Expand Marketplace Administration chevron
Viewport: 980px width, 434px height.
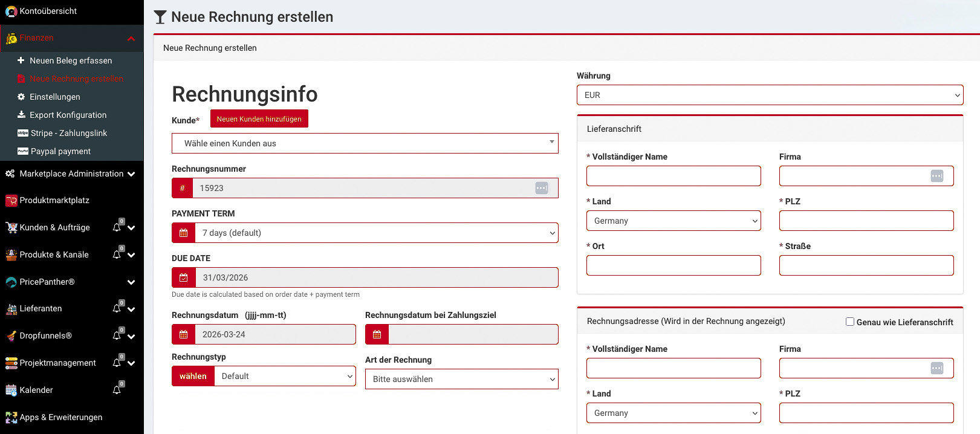point(131,174)
